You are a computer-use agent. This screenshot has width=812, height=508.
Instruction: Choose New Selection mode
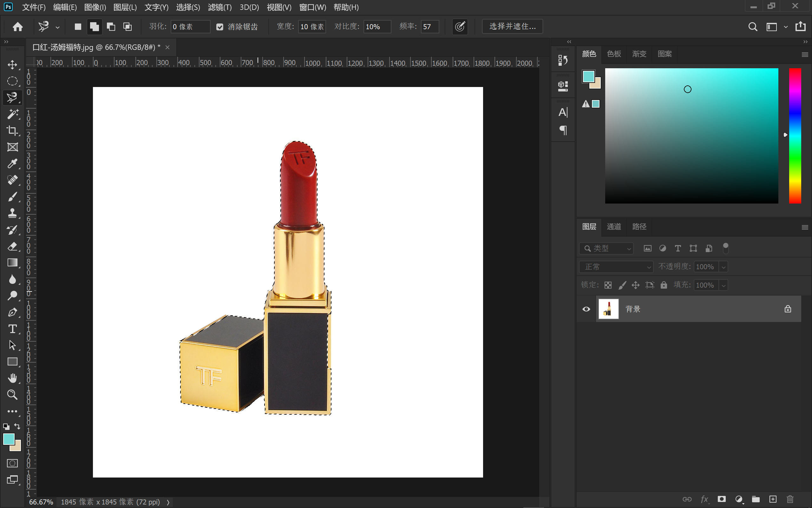(x=78, y=27)
